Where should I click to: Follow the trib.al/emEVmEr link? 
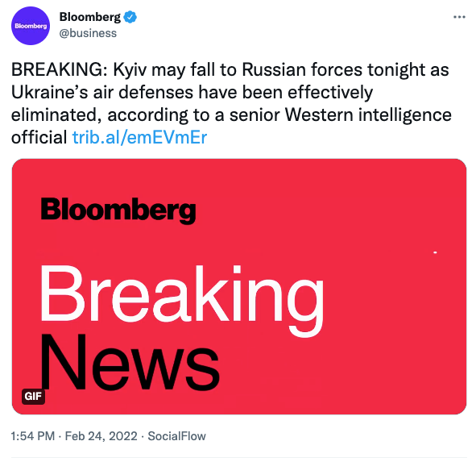pyautogui.click(x=139, y=137)
